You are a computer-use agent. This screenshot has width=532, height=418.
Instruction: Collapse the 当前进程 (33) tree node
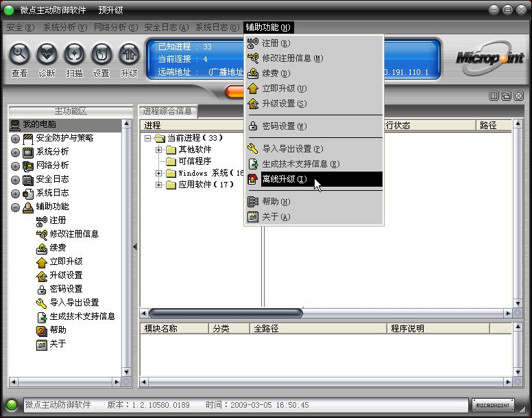pos(147,138)
